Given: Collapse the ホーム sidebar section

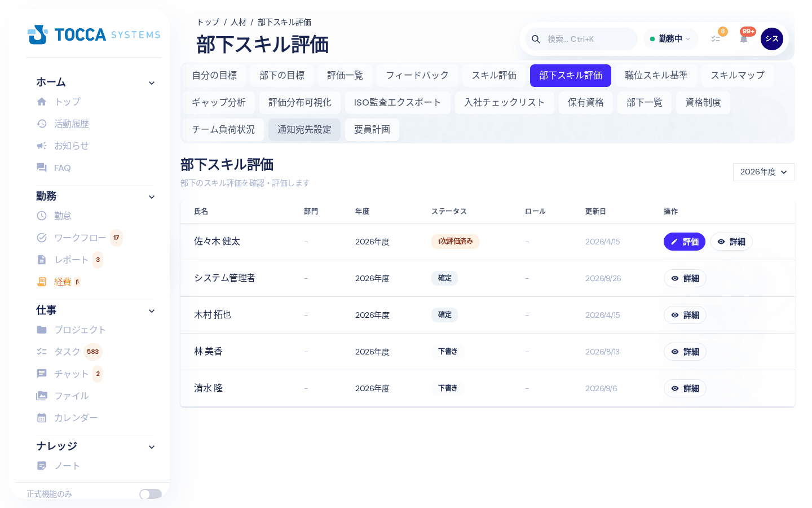Looking at the screenshot, I should (x=152, y=83).
